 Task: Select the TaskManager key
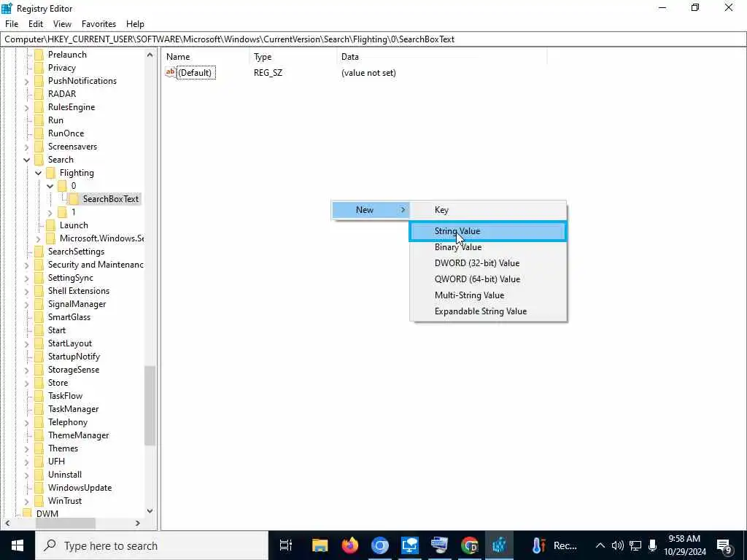point(74,409)
